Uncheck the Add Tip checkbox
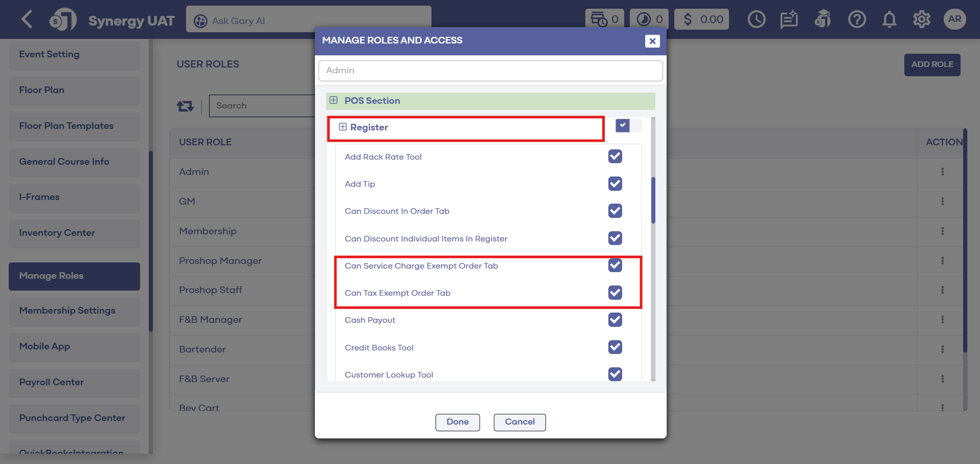 coord(615,184)
